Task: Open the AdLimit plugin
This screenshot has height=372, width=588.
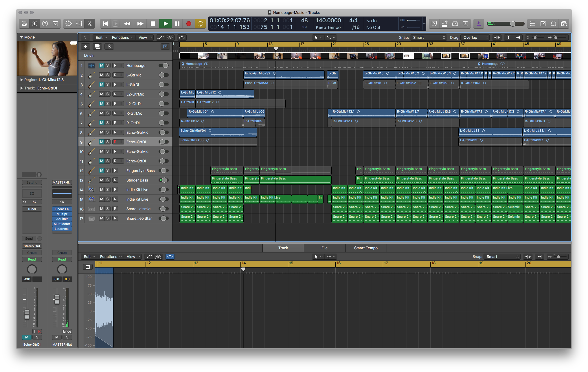Action: pyautogui.click(x=62, y=219)
